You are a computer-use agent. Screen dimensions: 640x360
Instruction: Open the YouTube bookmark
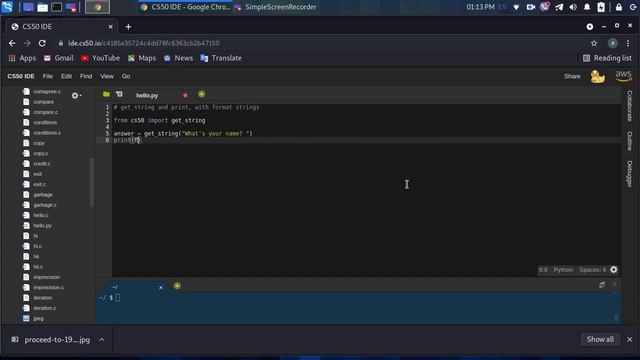point(100,58)
